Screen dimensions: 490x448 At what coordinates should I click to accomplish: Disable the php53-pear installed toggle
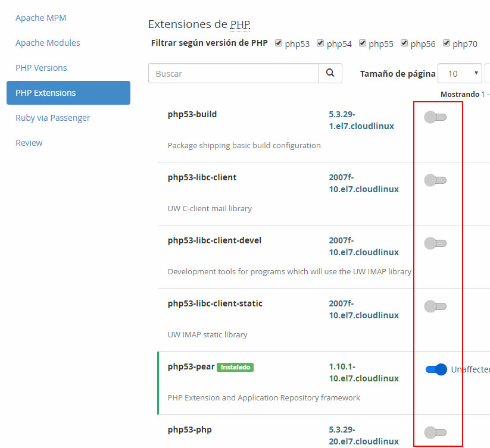[x=436, y=369]
